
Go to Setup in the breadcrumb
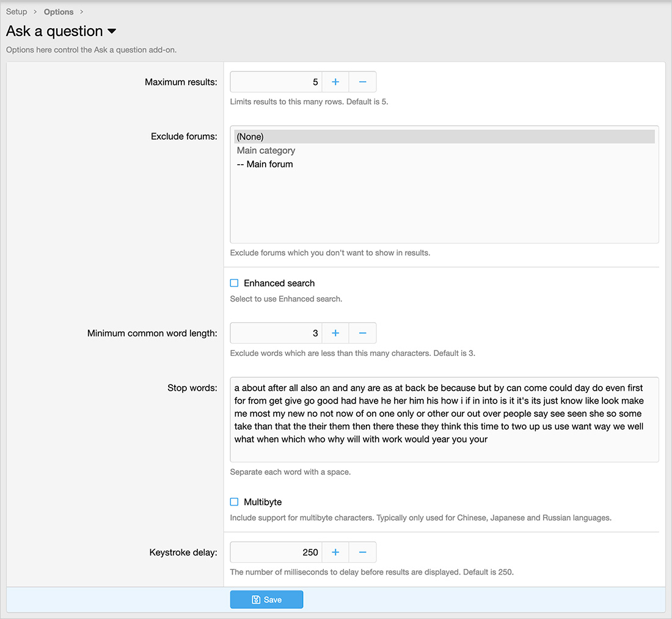point(16,12)
